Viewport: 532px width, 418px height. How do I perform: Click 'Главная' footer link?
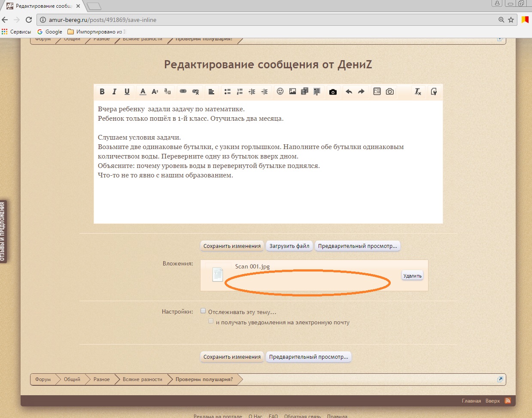pos(471,401)
